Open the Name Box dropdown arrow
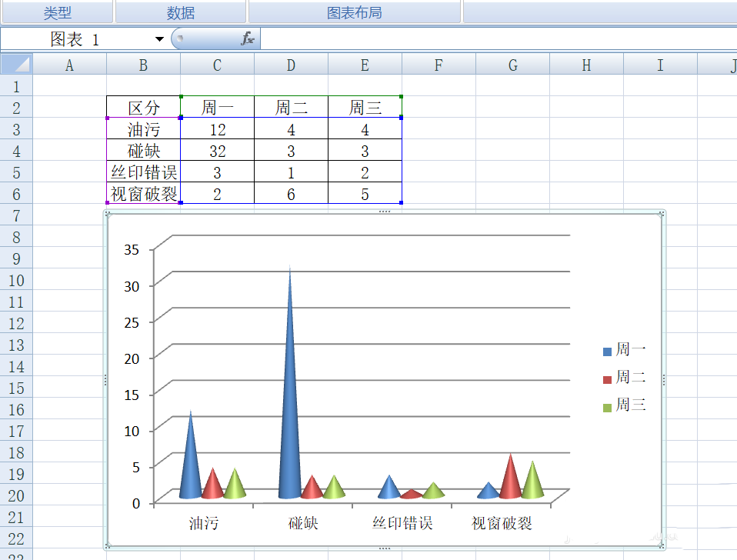 158,38
